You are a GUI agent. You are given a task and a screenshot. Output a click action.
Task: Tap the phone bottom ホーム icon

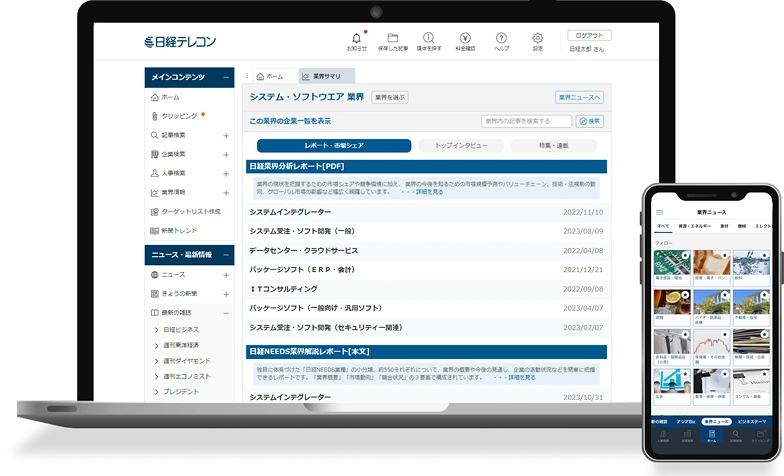(712, 436)
